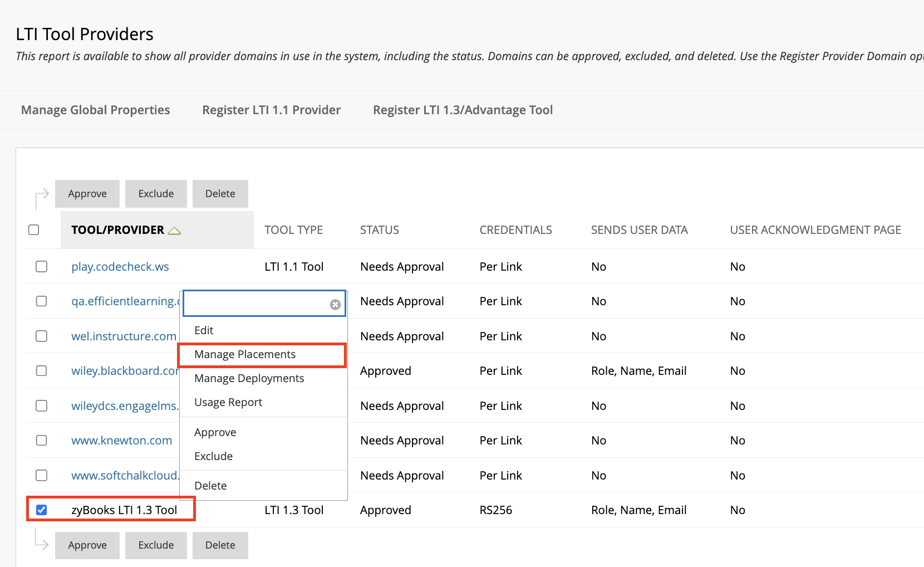Click the action arrow icon beside bottom Approve button
924x567 pixels.
(x=41, y=545)
